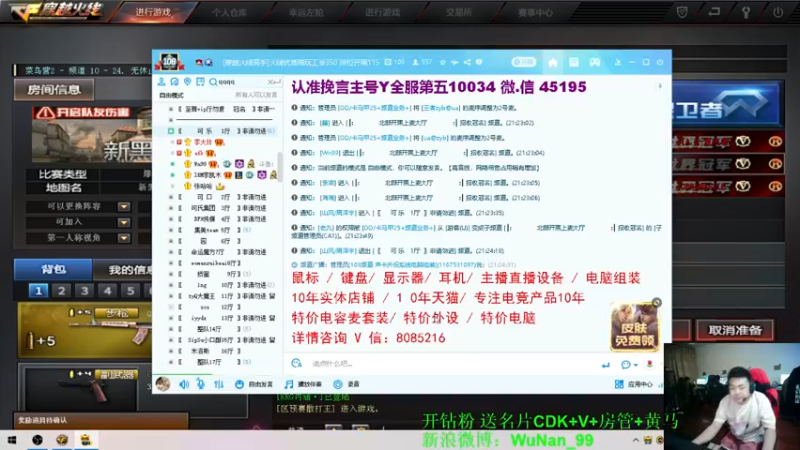
Task: Click the headset refresh icon in YY sidebar
Action: tap(174, 82)
